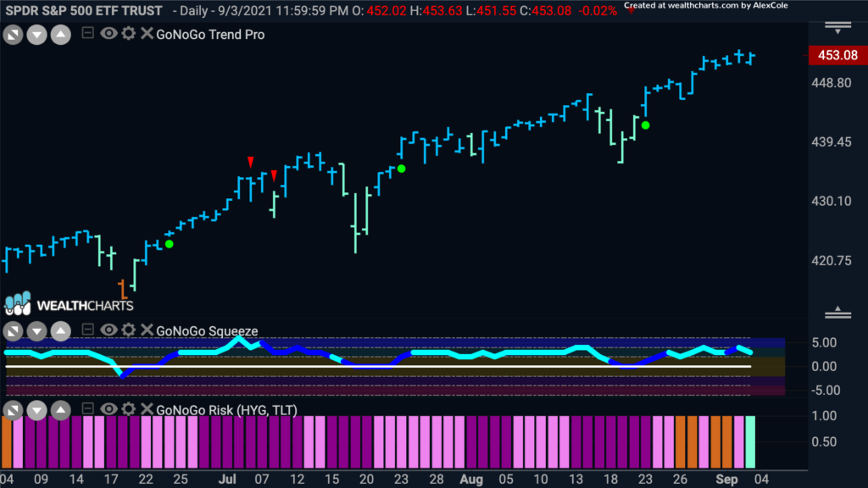Move GoNoGo Risk pane up

pyautogui.click(x=61, y=410)
